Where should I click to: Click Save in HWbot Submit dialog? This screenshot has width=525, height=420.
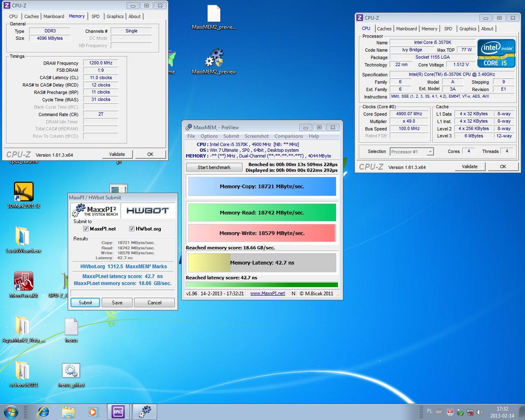[x=117, y=303]
